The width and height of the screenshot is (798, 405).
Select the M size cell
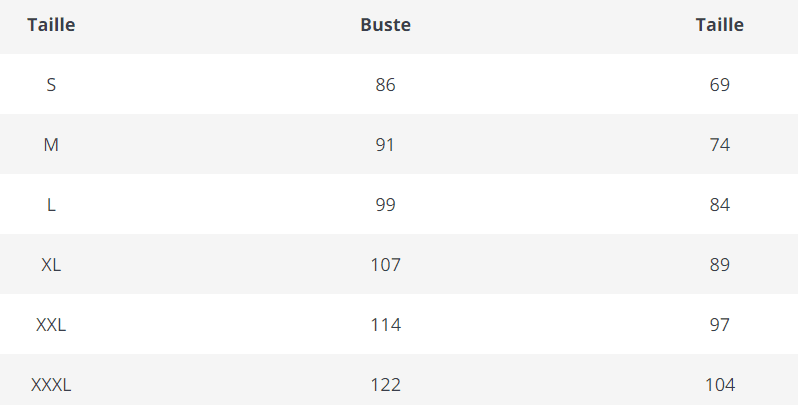pos(51,145)
